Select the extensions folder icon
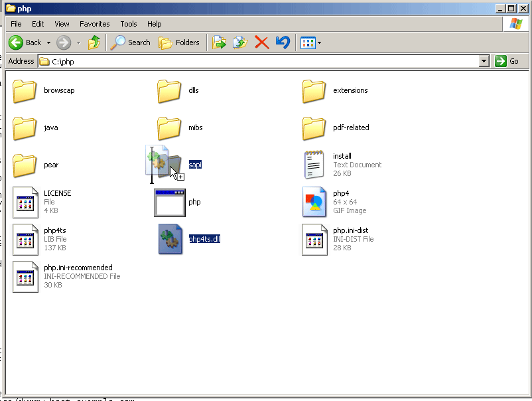The image size is (532, 401). pyautogui.click(x=314, y=91)
